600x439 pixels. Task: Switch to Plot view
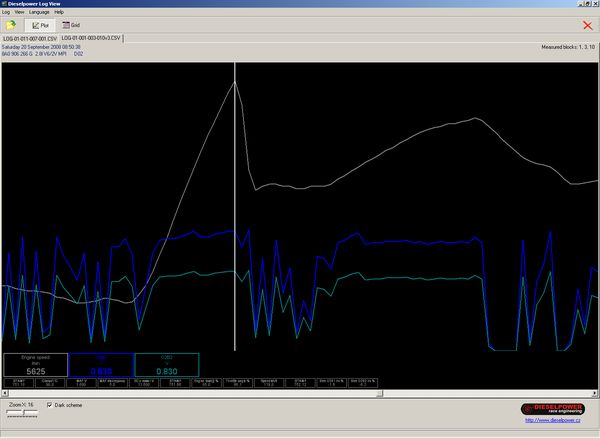pos(39,24)
